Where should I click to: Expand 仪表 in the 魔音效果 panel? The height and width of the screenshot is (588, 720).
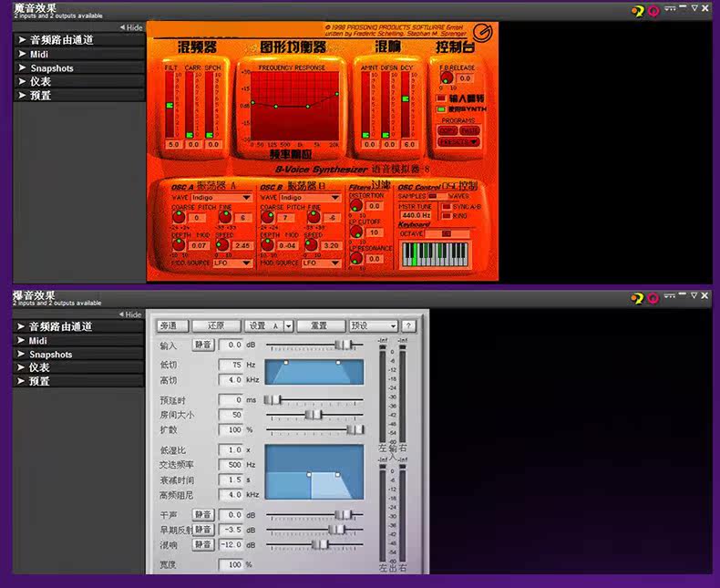[x=79, y=82]
